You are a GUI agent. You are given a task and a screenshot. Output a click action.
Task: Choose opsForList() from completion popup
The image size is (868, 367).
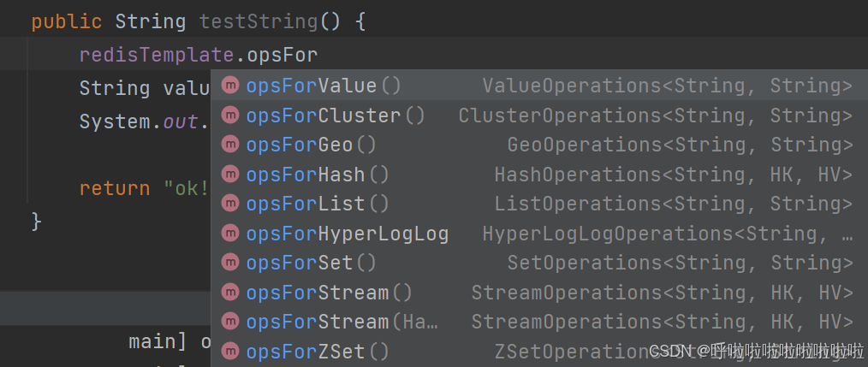[539, 204]
